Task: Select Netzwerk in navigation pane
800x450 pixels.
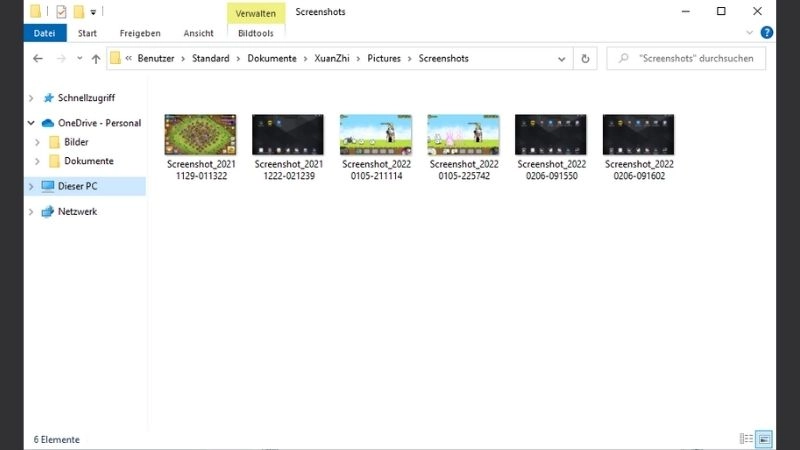Action: 77,211
